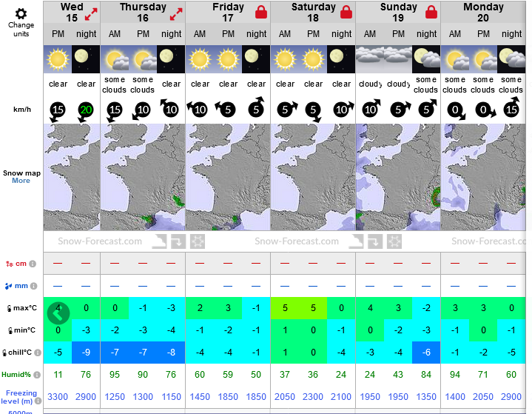
Task: Open the Monday snow map thumbnail
Action: point(483,177)
